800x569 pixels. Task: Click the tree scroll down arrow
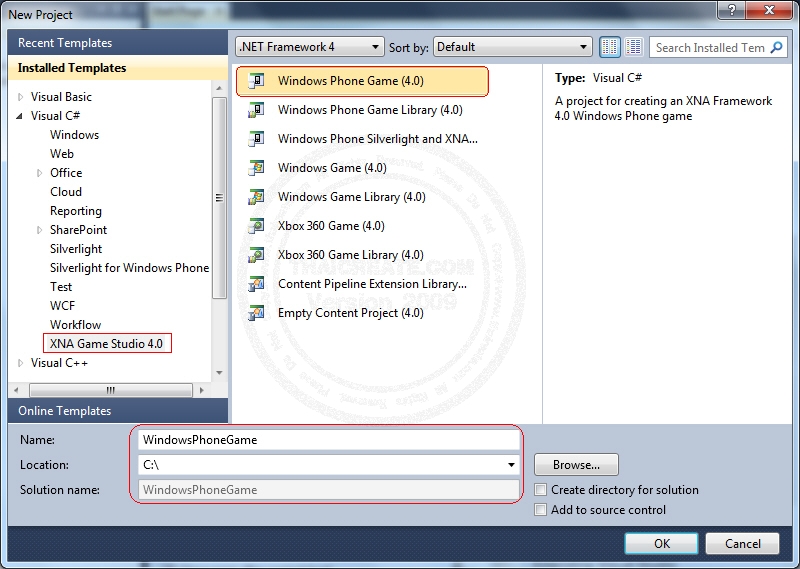(219, 373)
